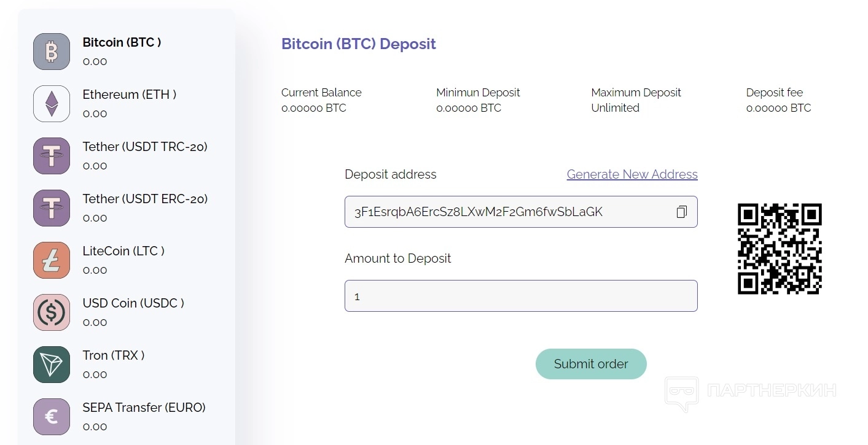Viewport: 868px width, 445px height.
Task: Click the Amount to Deposit field
Action: pyautogui.click(x=521, y=296)
